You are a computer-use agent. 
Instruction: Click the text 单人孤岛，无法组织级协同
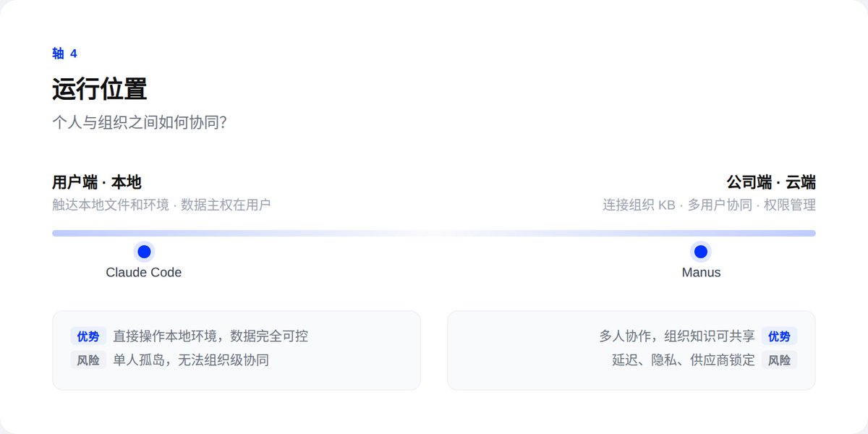tap(191, 359)
